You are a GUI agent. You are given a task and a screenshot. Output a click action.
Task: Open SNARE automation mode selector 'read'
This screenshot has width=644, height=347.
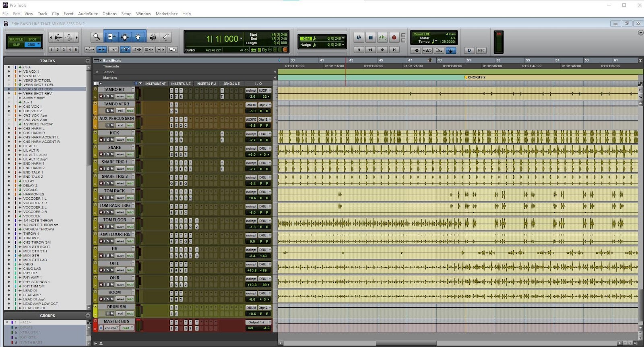[x=130, y=154]
